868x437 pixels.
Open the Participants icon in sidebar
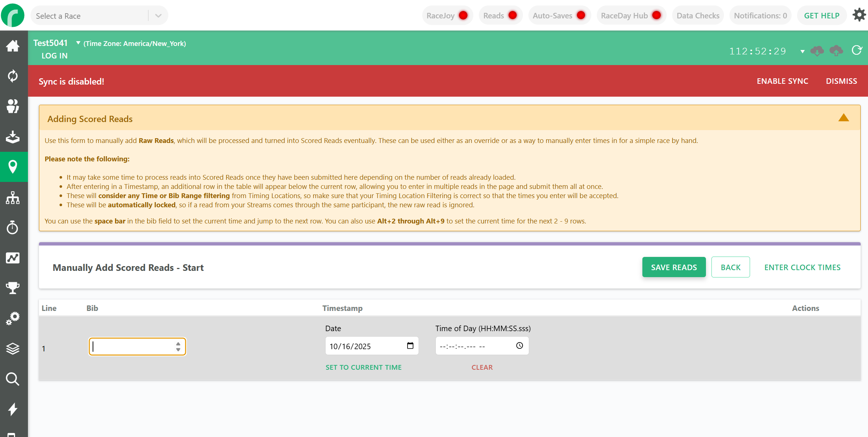13,106
